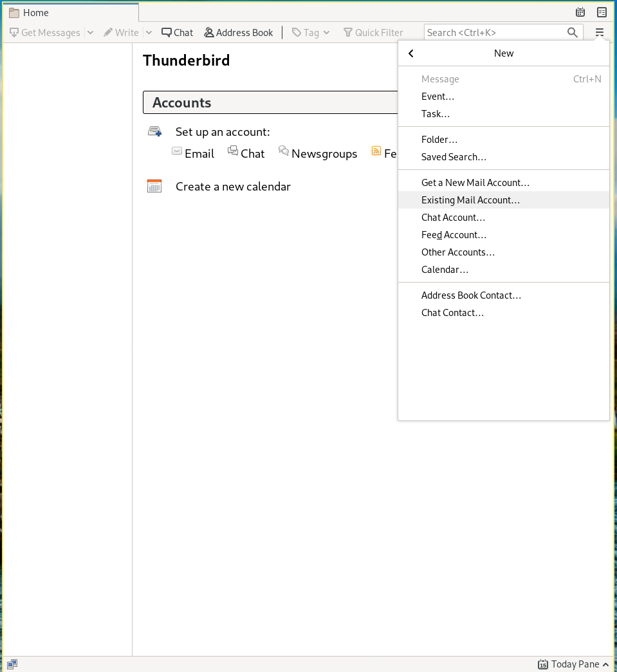The width and height of the screenshot is (617, 672).
Task: Select Address Book Contact… menu entry
Action: point(471,295)
